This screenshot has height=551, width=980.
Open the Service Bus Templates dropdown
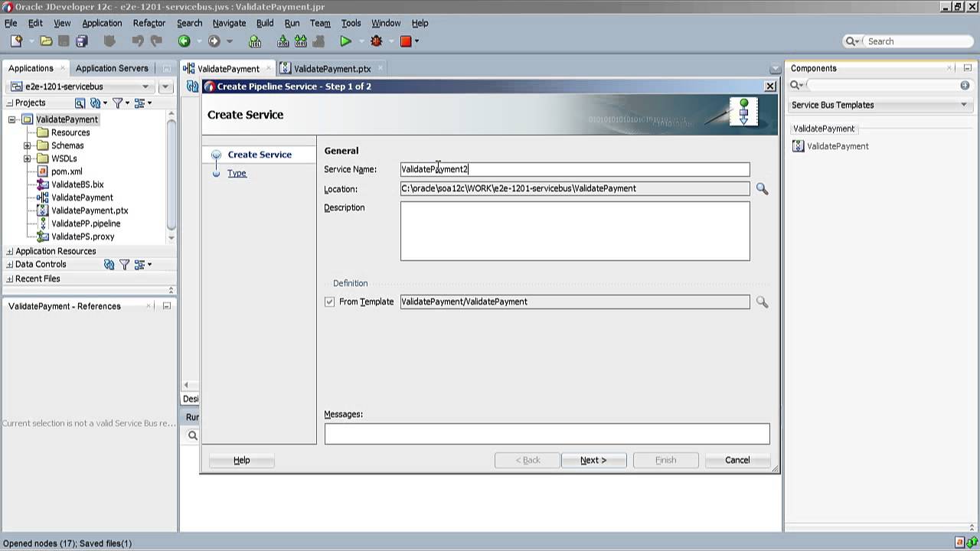(880, 105)
